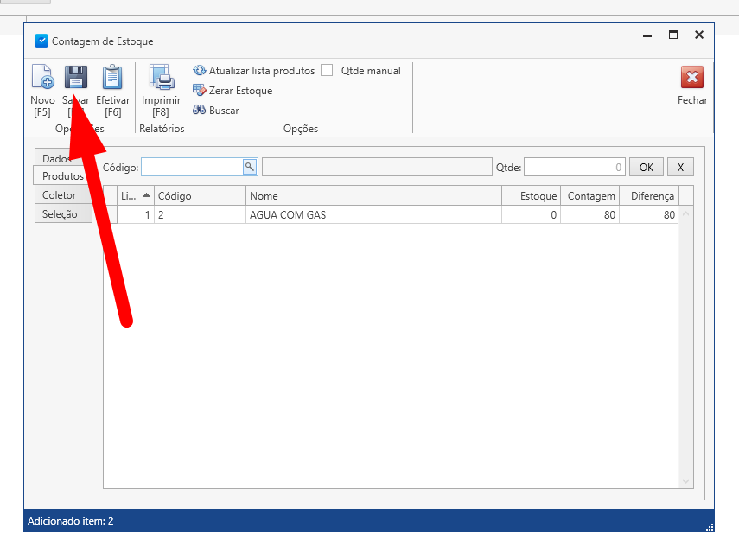Image resolution: width=739 pixels, height=560 pixels.
Task: Click the Novo new document icon
Action: [42, 79]
